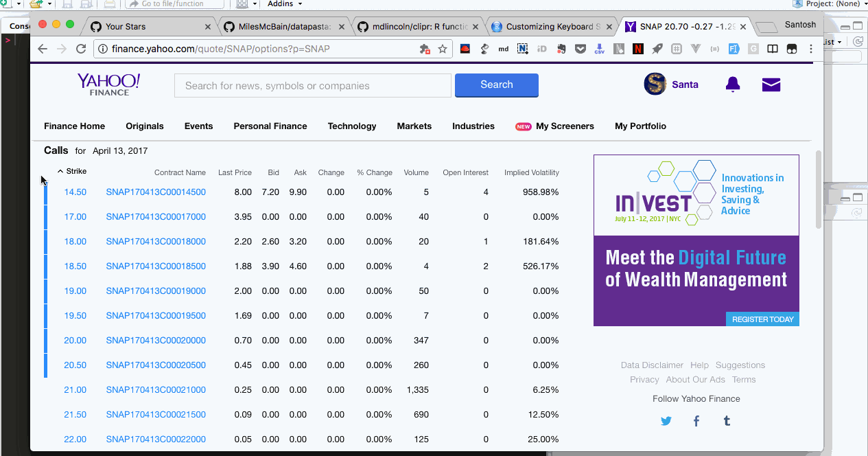
Task: Open the 20.00 strike link
Action: pos(75,341)
